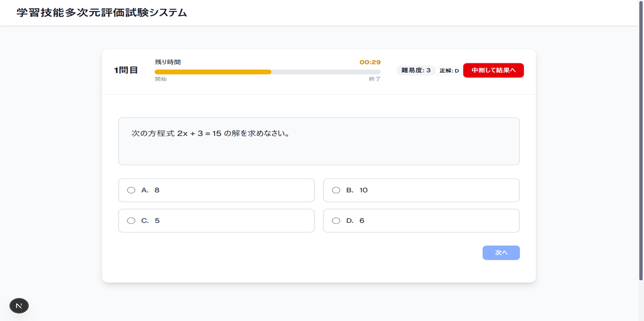Click the answer text "8" in option A
644x321 pixels.
[157, 190]
